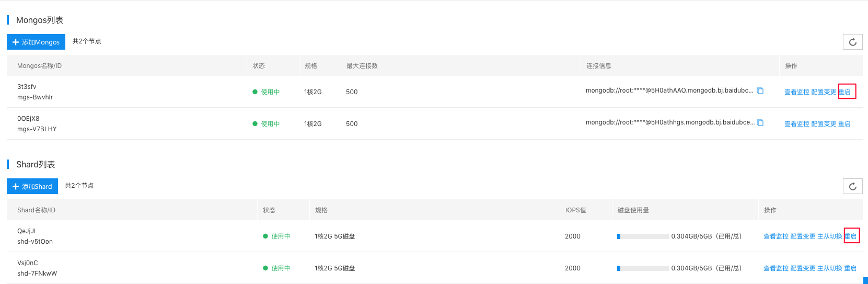Click the 添加Shard button
This screenshot has height=284, width=868.
pos(32,186)
